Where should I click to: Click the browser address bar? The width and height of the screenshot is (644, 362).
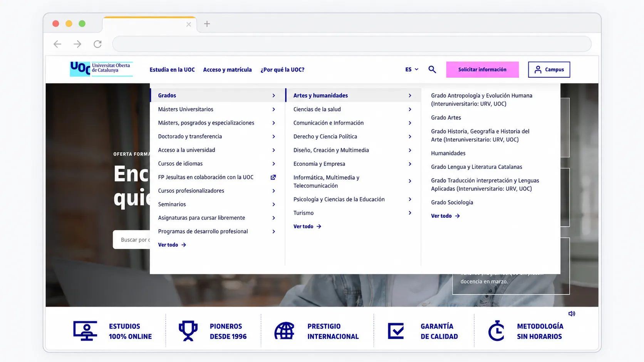(352, 44)
